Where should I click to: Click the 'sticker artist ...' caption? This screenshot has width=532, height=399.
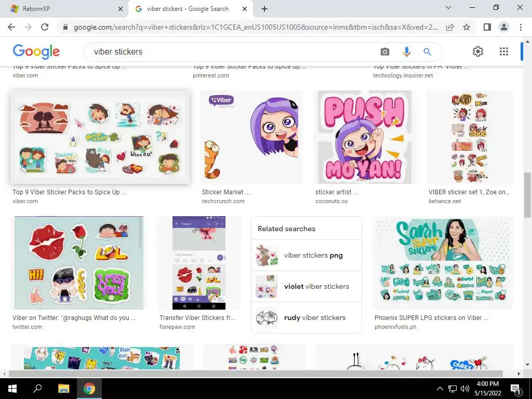[x=337, y=192]
